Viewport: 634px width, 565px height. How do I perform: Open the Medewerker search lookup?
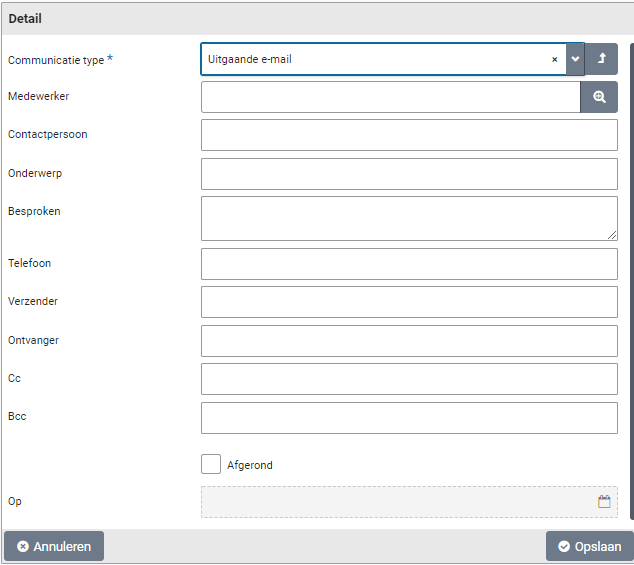coord(599,97)
